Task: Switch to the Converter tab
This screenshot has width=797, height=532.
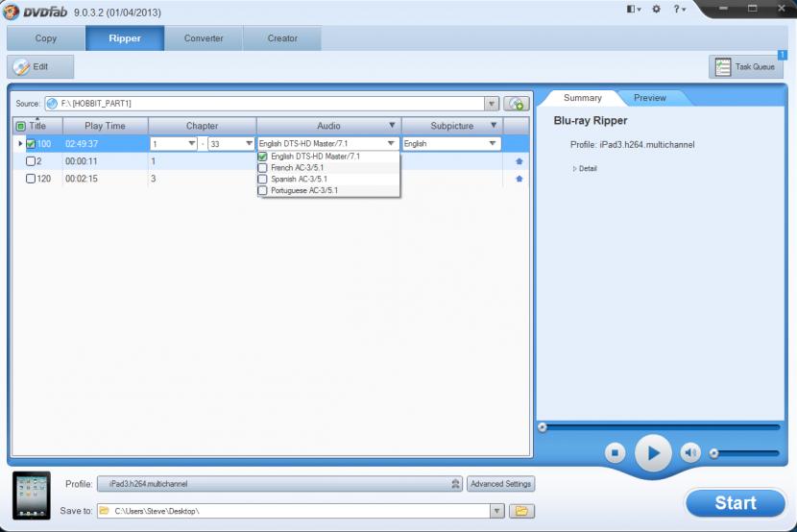Action: coord(204,38)
